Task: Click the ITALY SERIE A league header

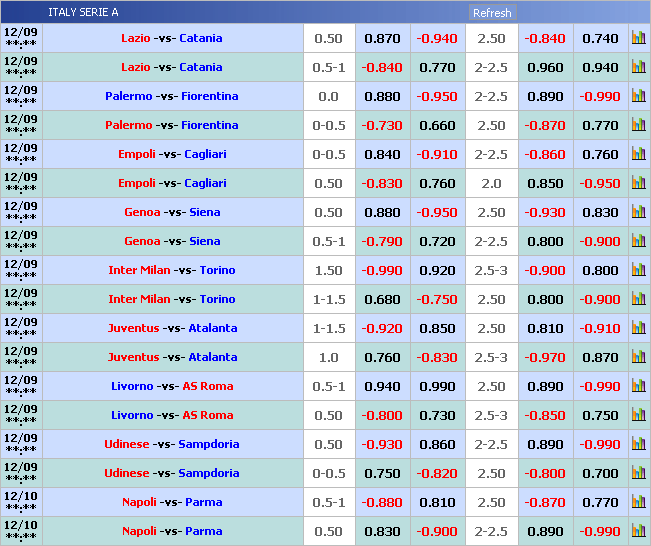Action: [x=83, y=13]
